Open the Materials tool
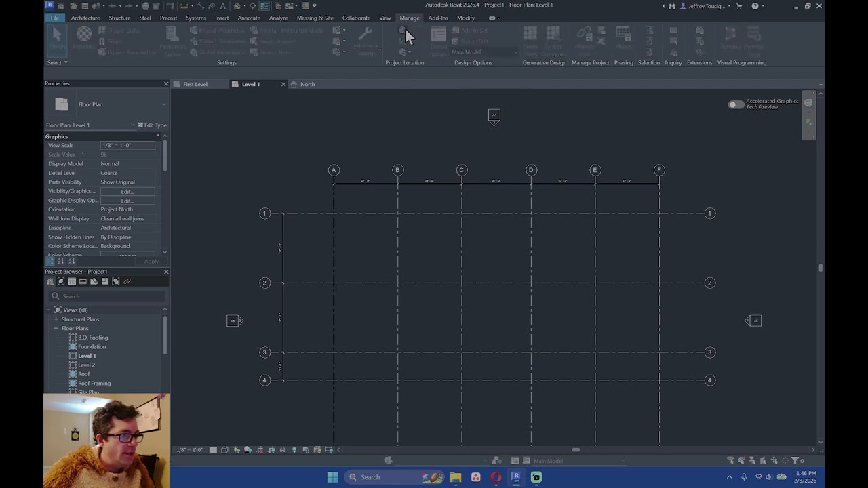The image size is (868, 488). [x=83, y=39]
